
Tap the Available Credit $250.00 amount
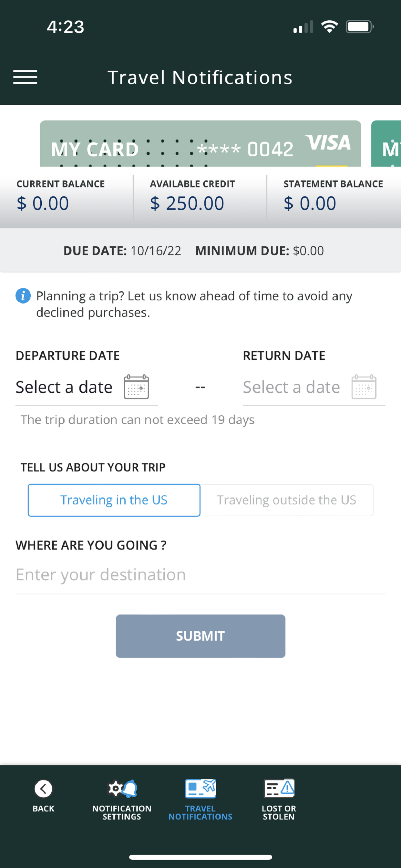(187, 203)
